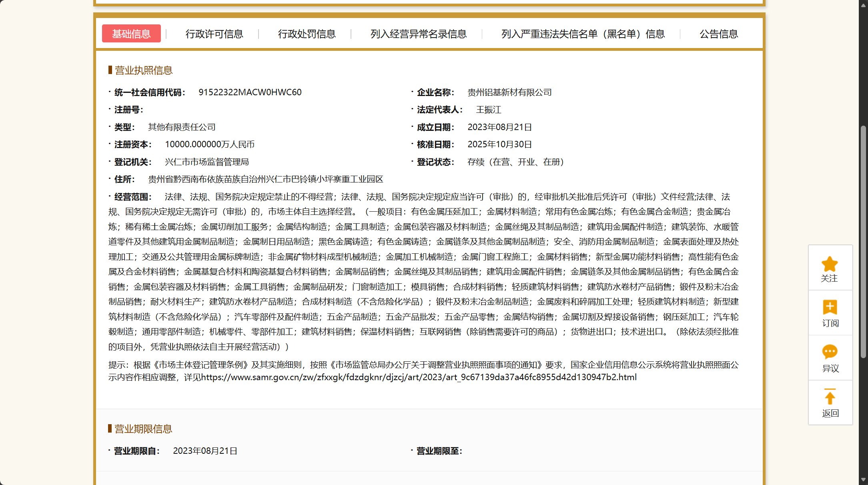Image resolution: width=868 pixels, height=485 pixels.
Task: Open the 基础信息 tab
Action: point(131,34)
